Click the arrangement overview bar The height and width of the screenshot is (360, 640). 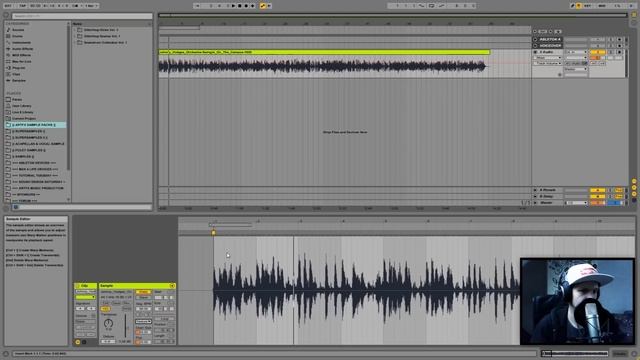[393, 16]
